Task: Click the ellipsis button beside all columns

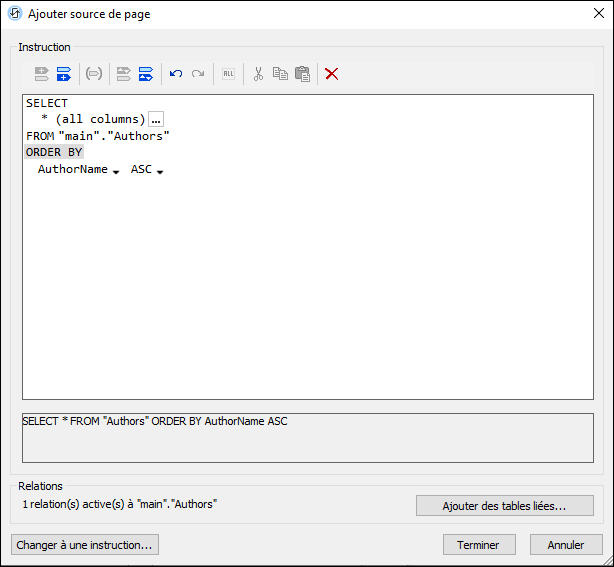Action: pos(156,119)
